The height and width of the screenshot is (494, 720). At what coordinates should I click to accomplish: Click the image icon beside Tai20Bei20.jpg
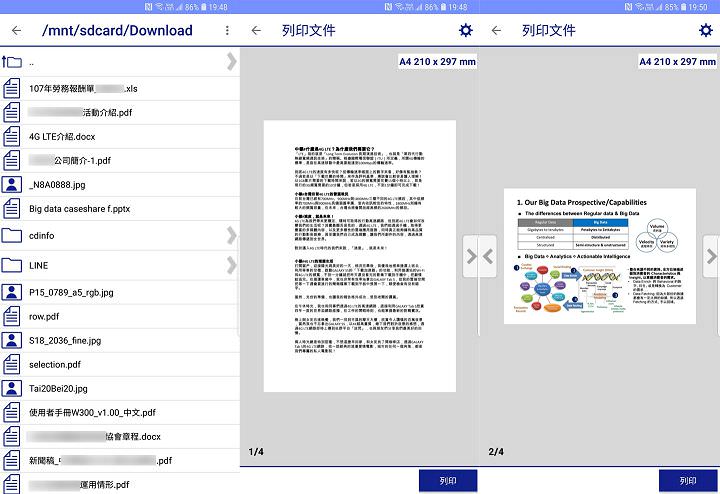11,388
